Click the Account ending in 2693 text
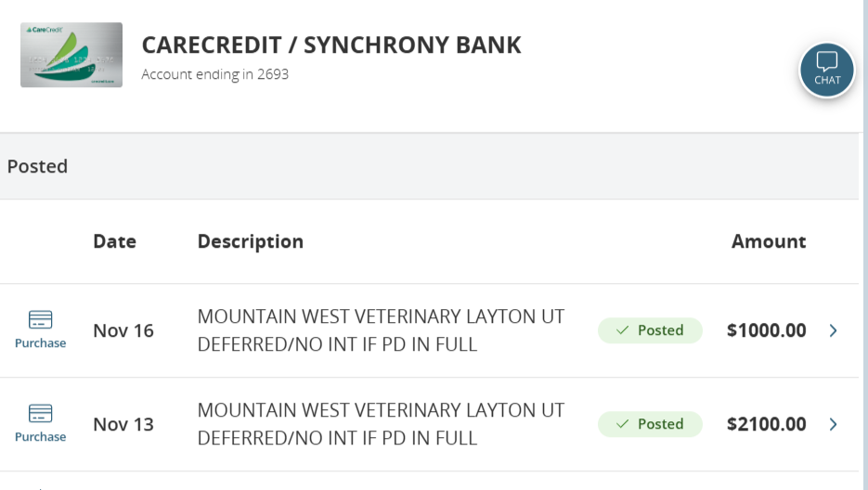Viewport: 868px width, 490px height. [x=214, y=74]
